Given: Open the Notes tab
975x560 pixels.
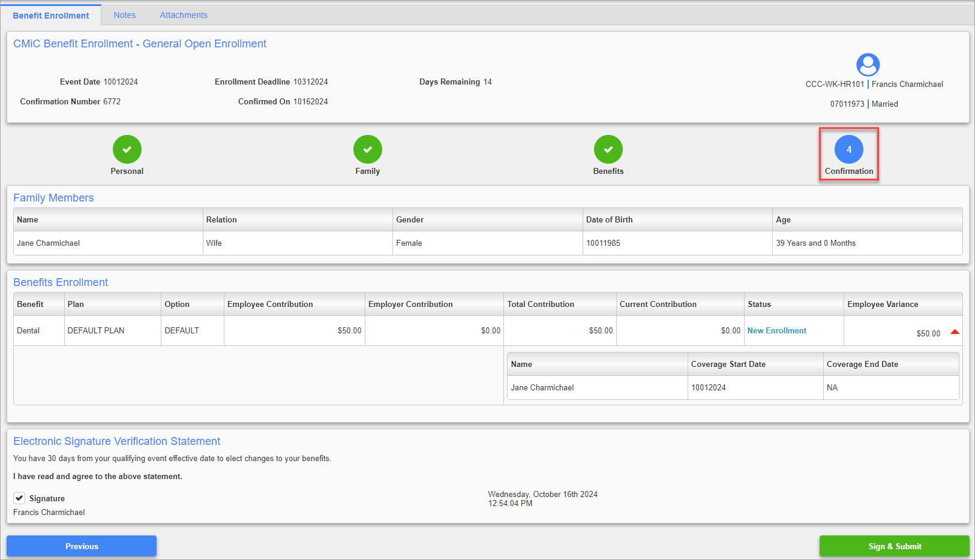Looking at the screenshot, I should pos(125,15).
